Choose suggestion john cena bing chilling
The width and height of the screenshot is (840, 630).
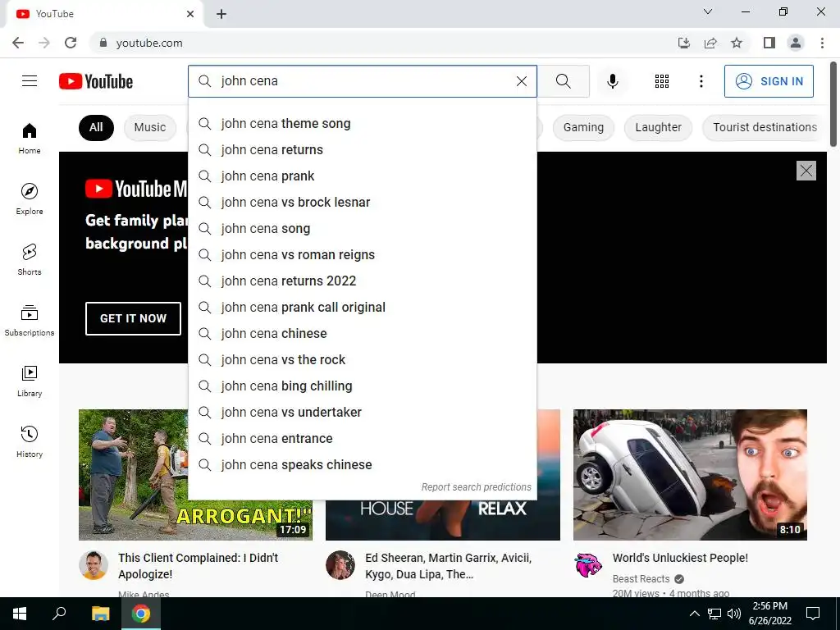tap(362, 386)
